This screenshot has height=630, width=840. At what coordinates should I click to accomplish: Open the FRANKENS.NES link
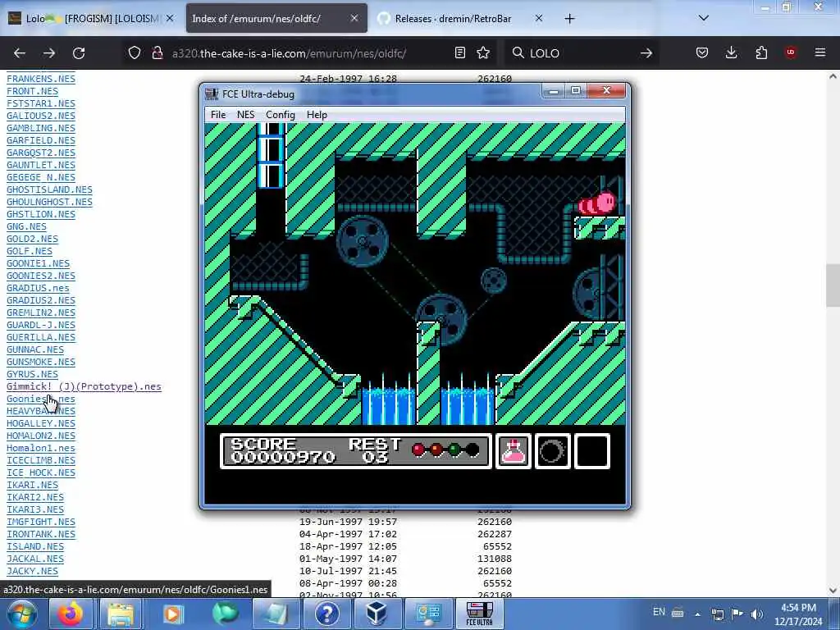pos(41,79)
